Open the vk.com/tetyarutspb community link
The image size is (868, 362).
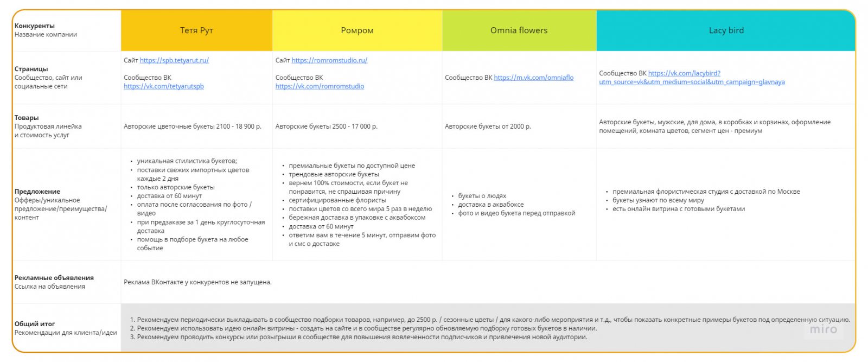164,86
